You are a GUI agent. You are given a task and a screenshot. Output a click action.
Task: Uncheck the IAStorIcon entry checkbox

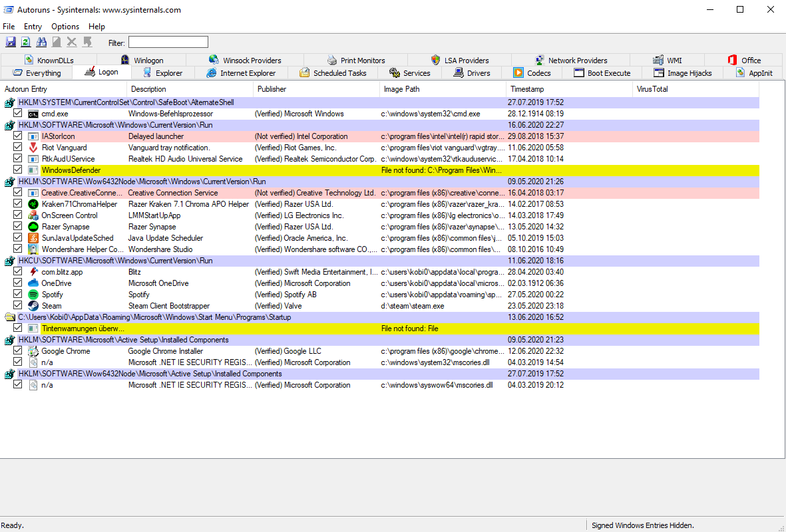click(17, 136)
